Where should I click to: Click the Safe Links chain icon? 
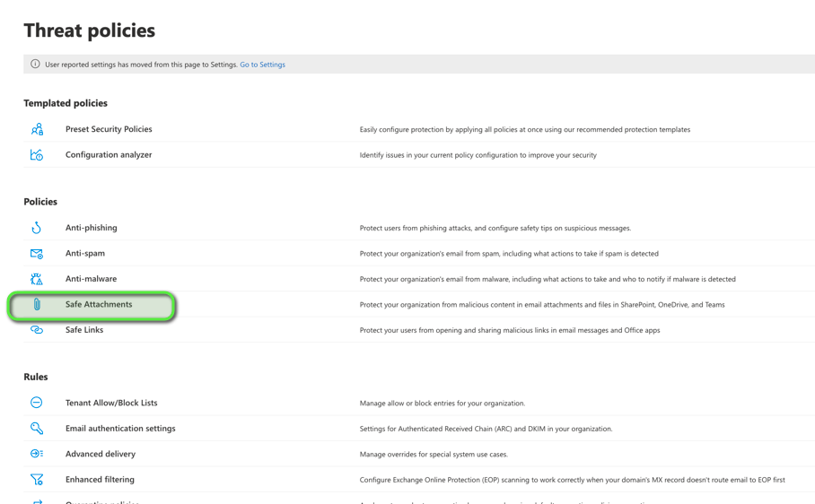pos(37,330)
